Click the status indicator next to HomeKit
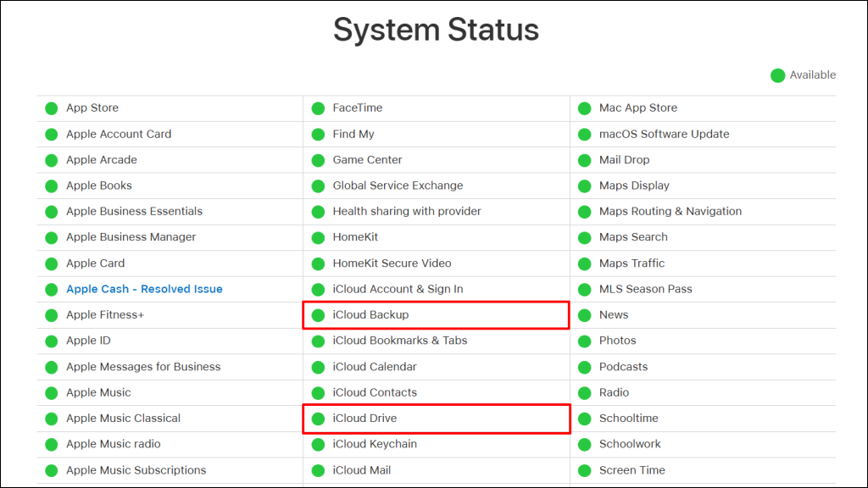Viewport: 868px width, 488px height. [x=318, y=236]
